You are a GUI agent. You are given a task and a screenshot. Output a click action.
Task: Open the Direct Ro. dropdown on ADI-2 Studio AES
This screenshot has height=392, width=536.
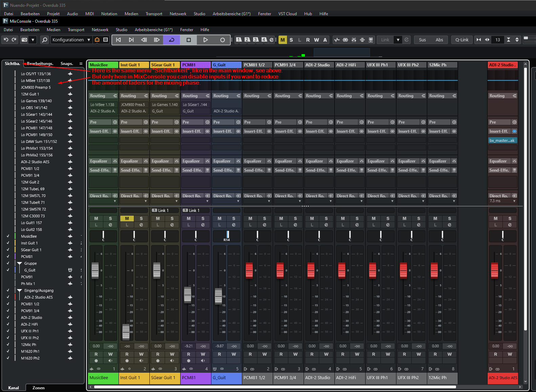(514, 201)
